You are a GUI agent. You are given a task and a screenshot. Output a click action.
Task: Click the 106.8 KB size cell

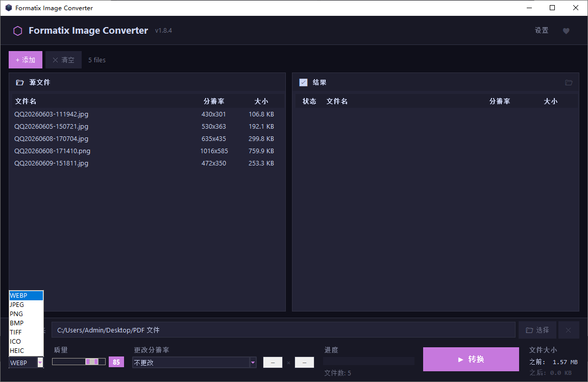[261, 114]
